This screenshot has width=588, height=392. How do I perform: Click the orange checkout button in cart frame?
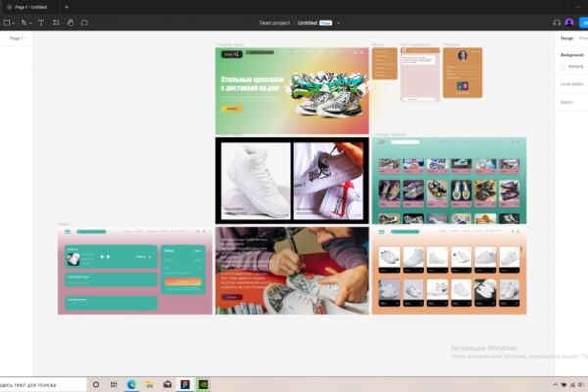click(x=182, y=281)
